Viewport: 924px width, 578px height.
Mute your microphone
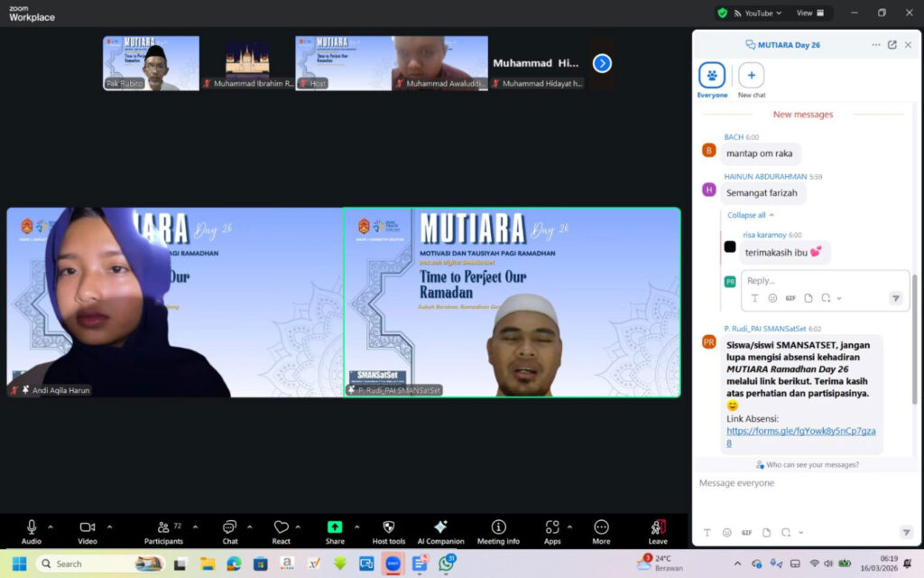32,528
